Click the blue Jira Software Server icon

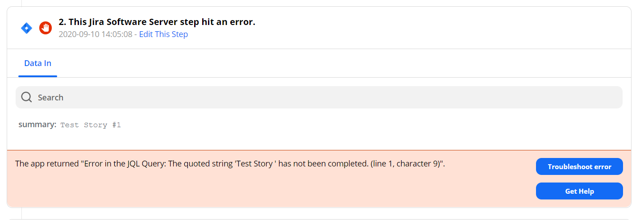coord(27,28)
